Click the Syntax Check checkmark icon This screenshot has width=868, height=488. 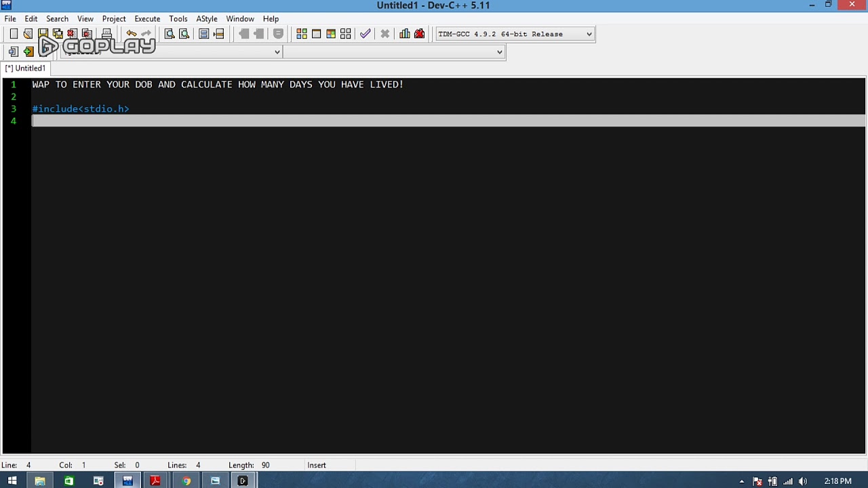(x=366, y=34)
